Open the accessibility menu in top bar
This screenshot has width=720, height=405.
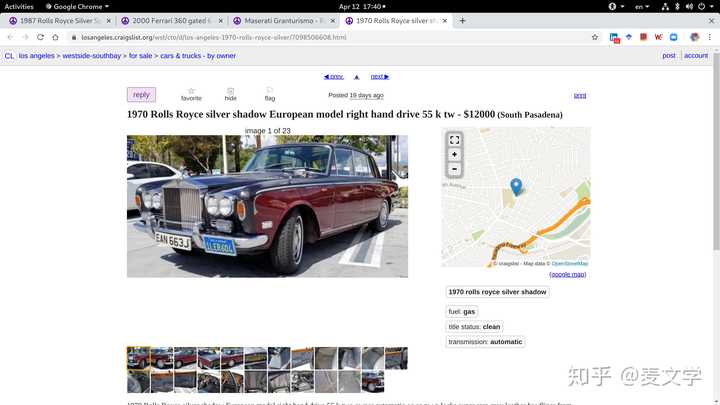click(x=616, y=6)
